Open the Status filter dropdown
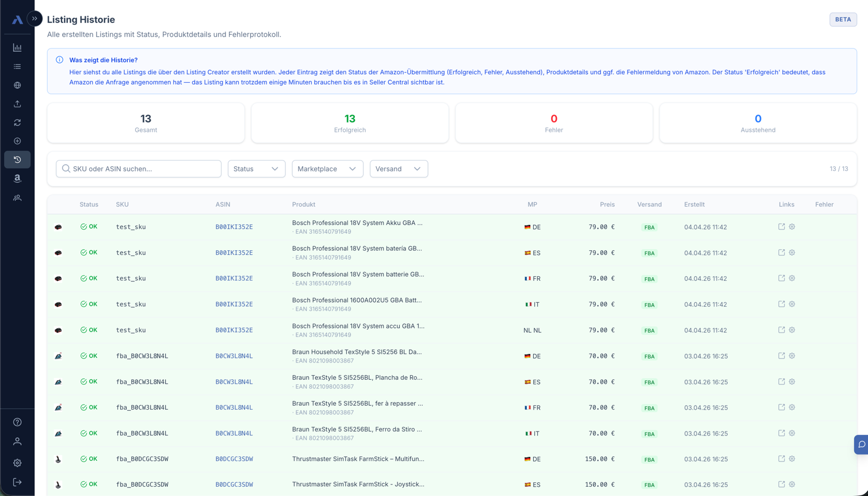This screenshot has width=868, height=496. click(x=256, y=169)
